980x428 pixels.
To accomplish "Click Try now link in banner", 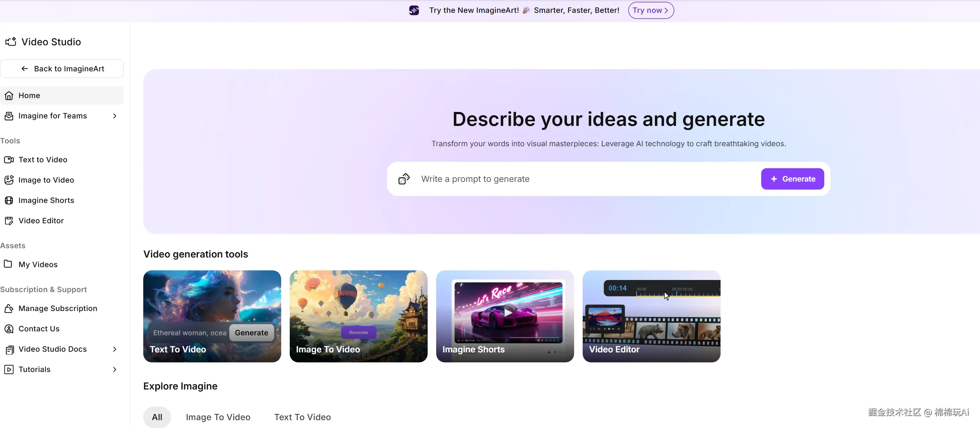I will (x=651, y=10).
